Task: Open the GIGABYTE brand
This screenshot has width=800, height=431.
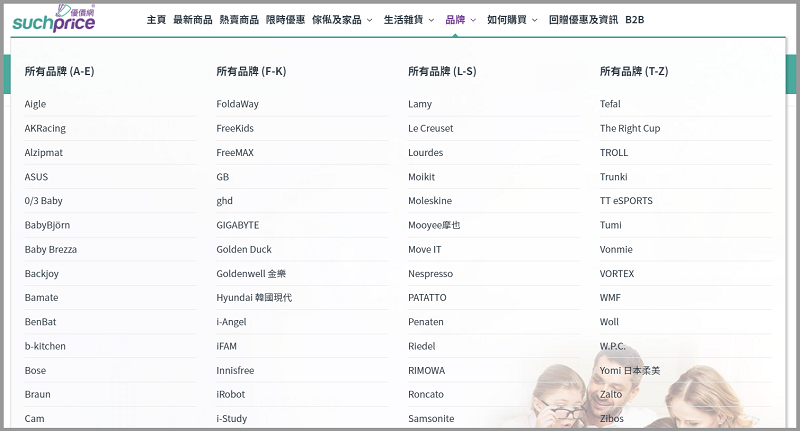Action: [238, 225]
